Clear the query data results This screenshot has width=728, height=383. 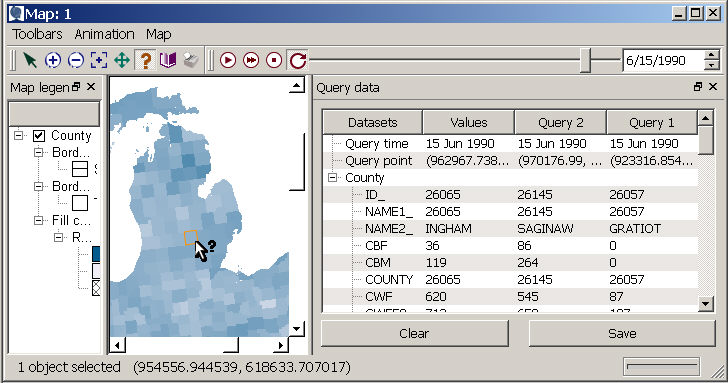point(415,333)
